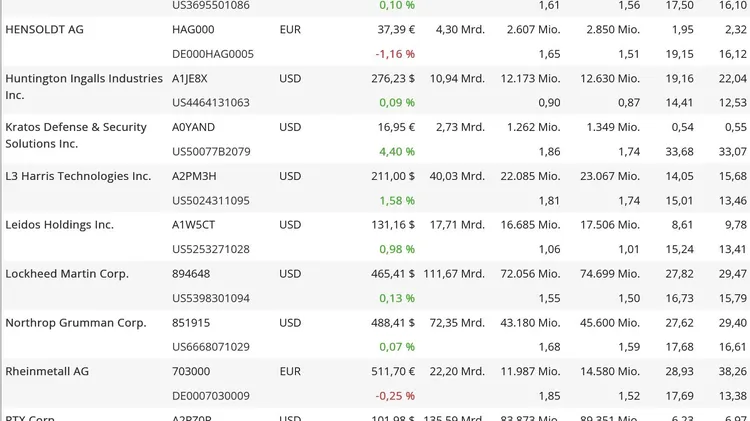Click the Leidos Holdings Inc. name
Viewport: 750px width, 421px height.
coord(59,225)
